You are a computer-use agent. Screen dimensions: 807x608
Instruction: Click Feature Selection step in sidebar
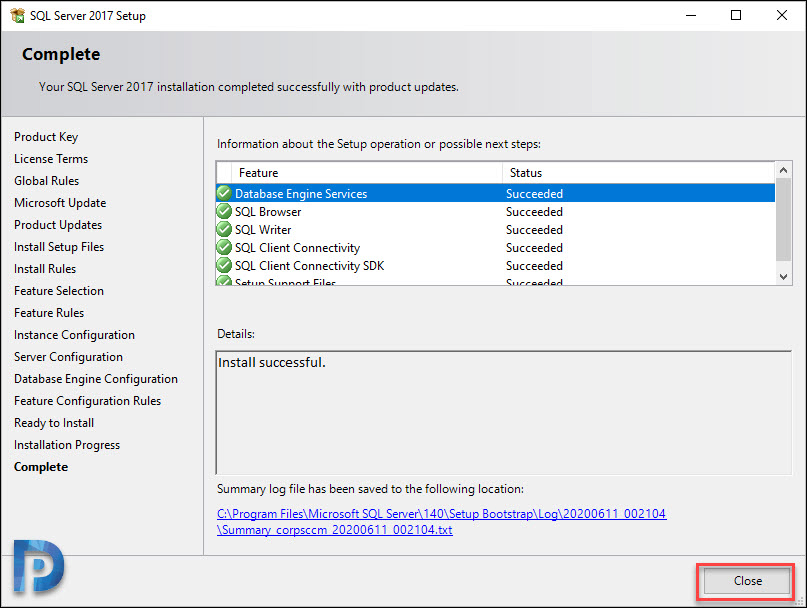coord(59,291)
